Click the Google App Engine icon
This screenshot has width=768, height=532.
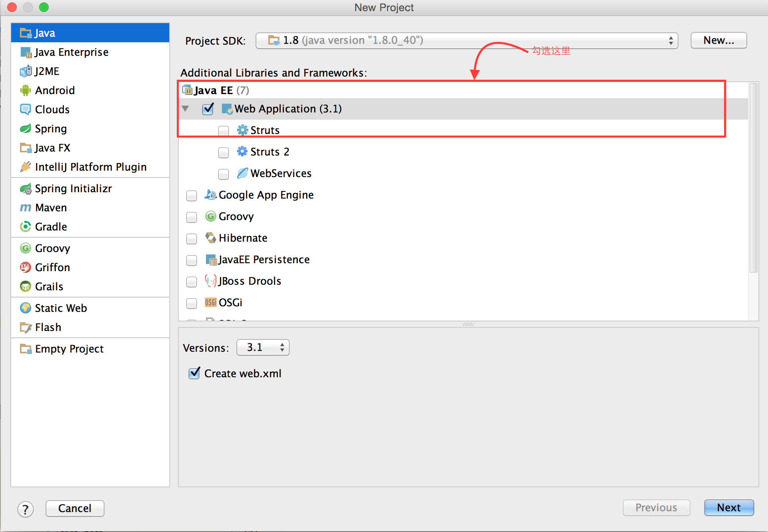point(210,195)
